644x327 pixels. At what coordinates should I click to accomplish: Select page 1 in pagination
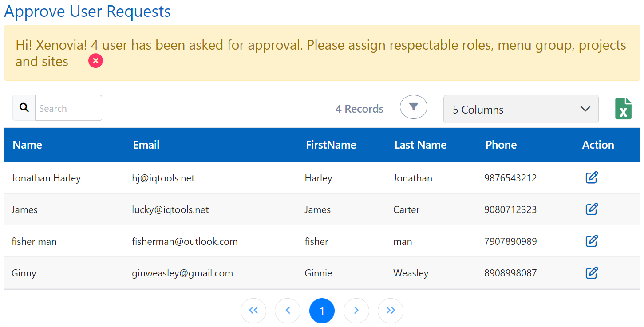(x=322, y=311)
